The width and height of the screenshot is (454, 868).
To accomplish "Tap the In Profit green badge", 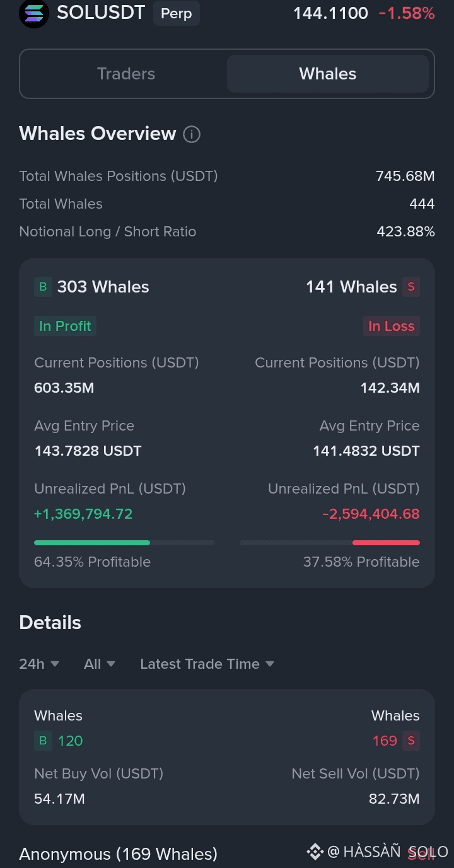I will (65, 326).
